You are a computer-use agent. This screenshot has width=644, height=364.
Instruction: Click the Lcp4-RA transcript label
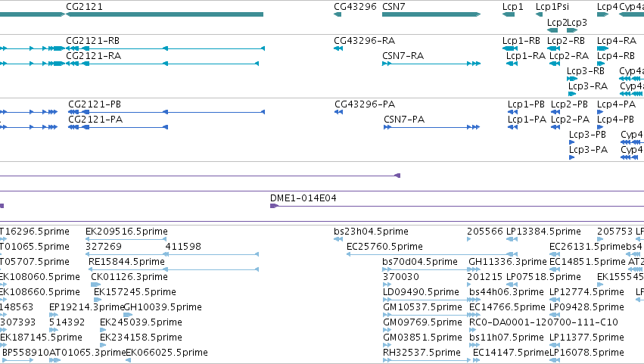(617, 41)
